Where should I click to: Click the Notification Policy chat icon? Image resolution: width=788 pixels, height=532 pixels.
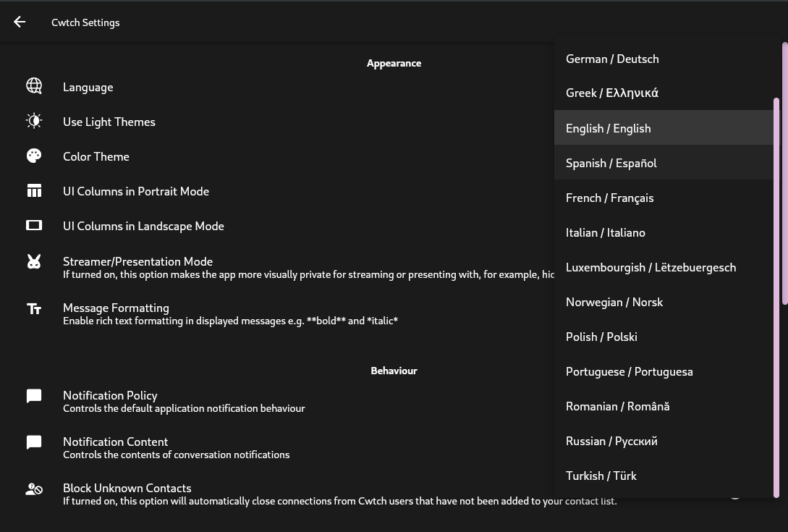[x=34, y=396]
